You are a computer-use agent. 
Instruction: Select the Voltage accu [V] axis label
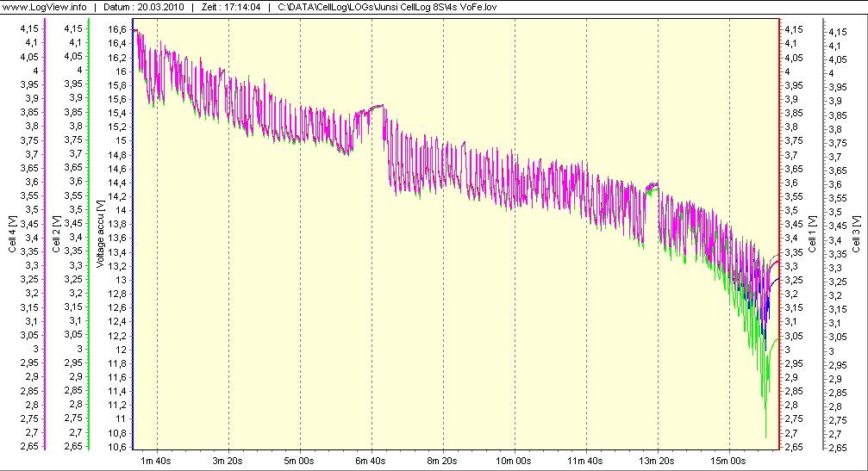tap(100, 234)
